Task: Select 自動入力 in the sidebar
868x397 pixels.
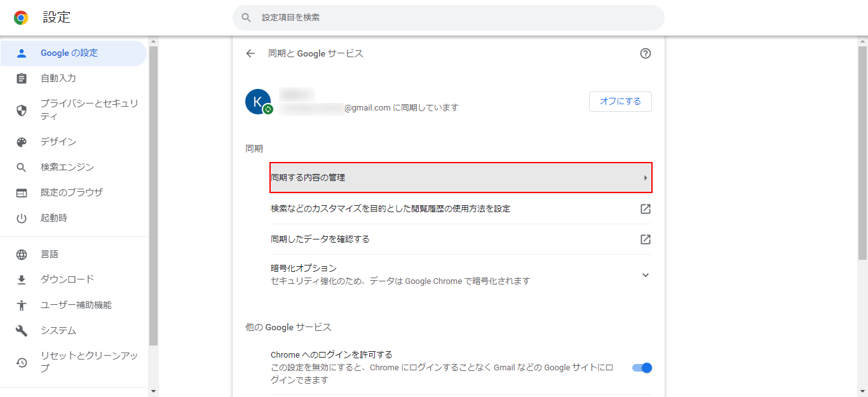Action: [x=73, y=78]
